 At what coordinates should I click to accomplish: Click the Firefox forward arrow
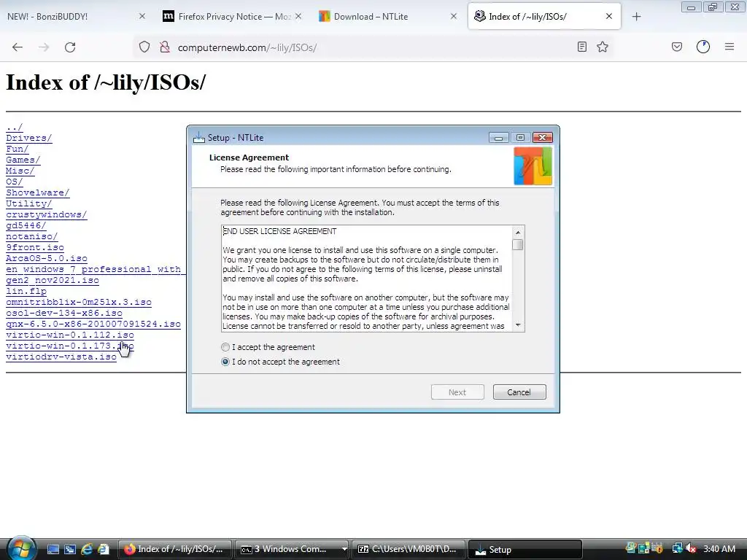(44, 47)
